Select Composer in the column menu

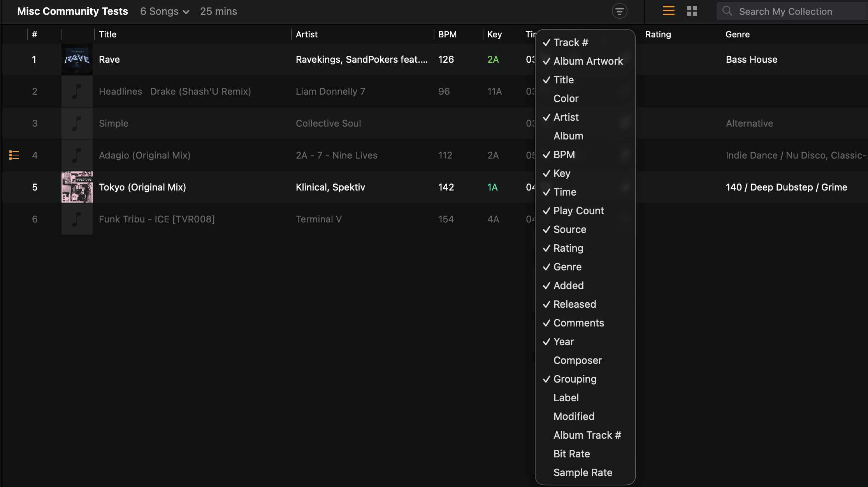click(x=578, y=360)
